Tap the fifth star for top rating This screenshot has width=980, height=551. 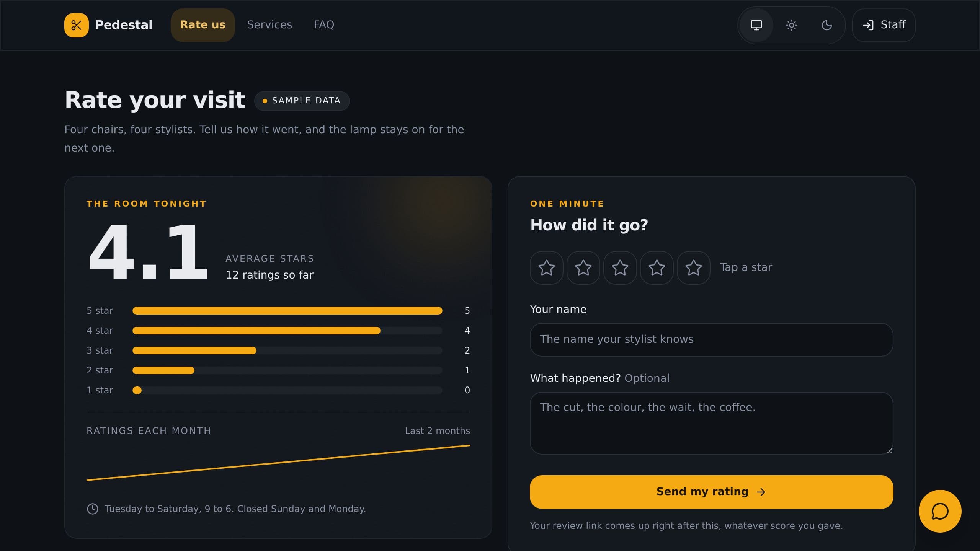coord(693,268)
